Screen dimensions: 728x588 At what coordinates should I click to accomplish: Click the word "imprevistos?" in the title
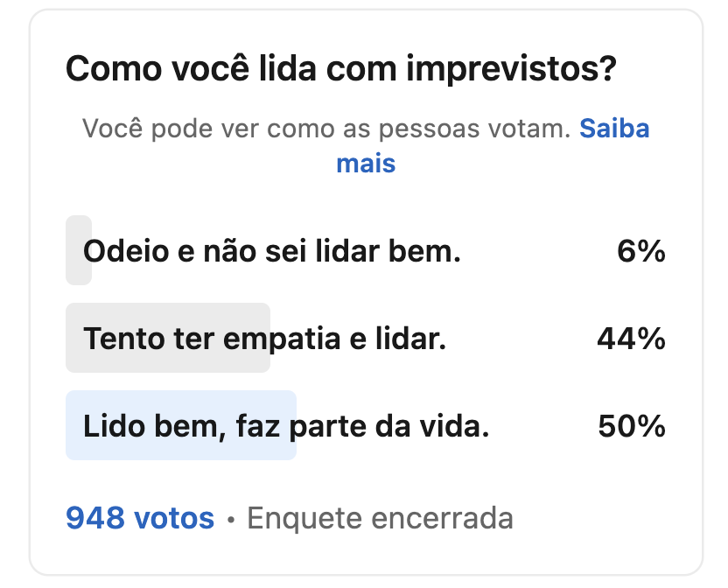(513, 68)
